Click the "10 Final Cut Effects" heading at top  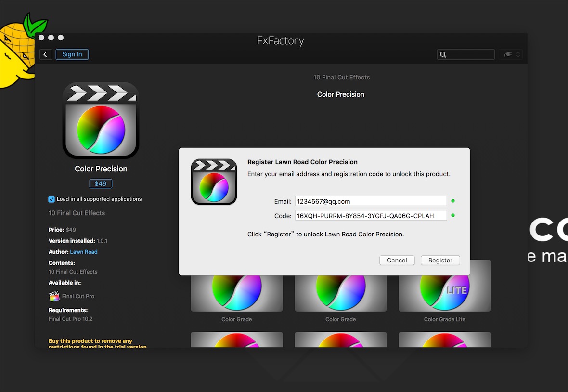[342, 77]
